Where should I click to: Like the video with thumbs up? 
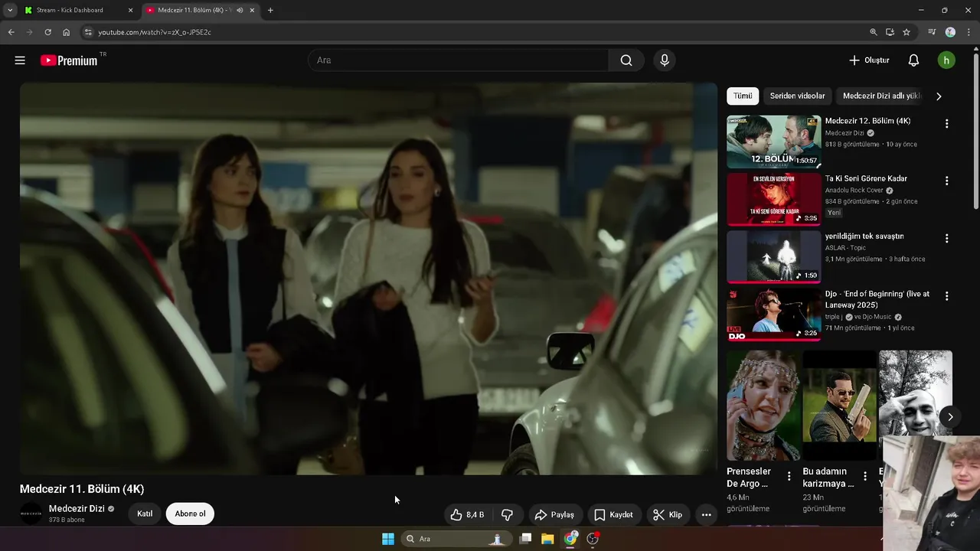467,515
